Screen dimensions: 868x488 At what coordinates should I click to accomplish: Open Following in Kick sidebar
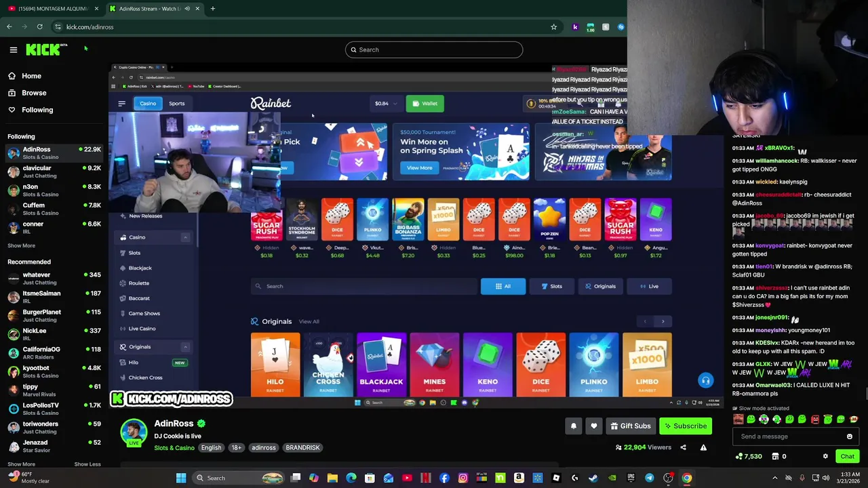[31, 110]
